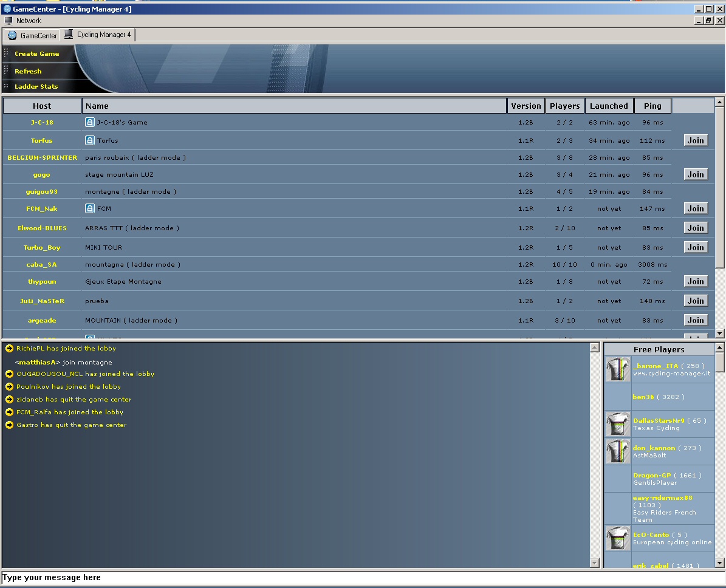
Task: Sort games by the Version column header
Action: (526, 106)
